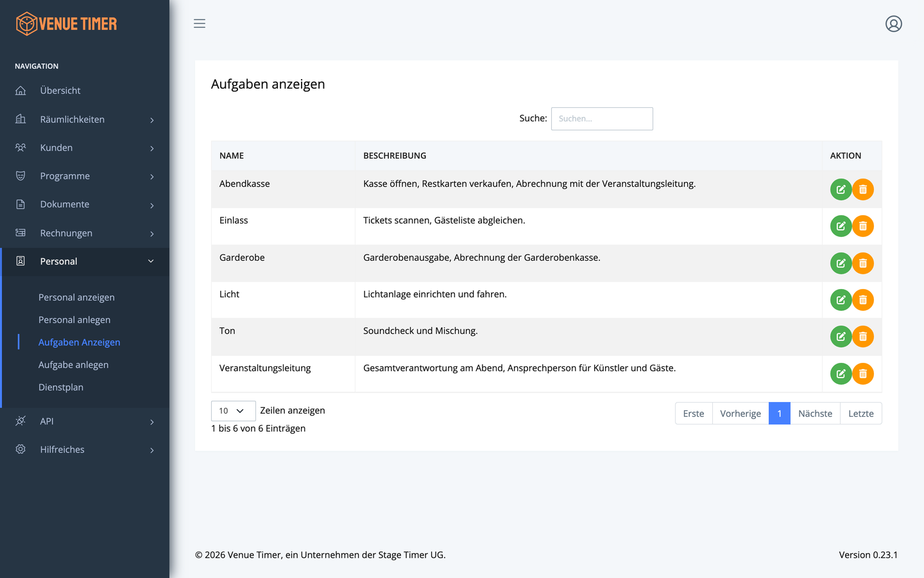The width and height of the screenshot is (924, 578).
Task: Edit the Garderobe task
Action: tap(841, 263)
